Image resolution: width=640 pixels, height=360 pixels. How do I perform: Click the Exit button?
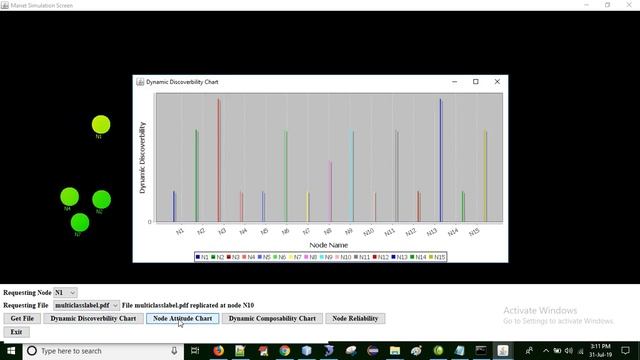16,332
